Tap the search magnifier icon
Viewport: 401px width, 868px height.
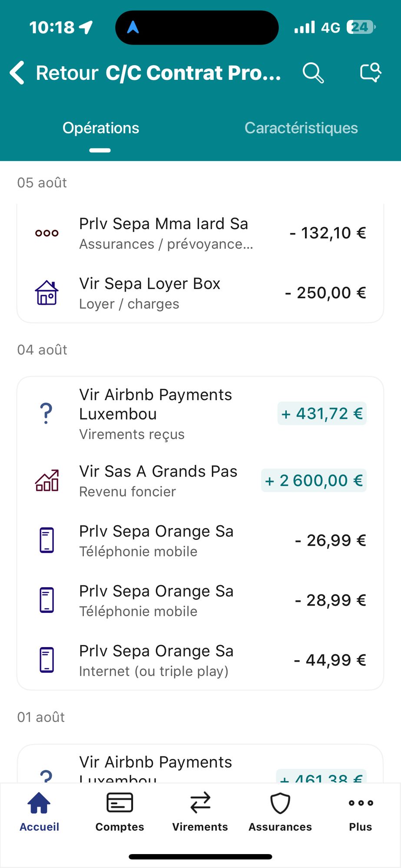point(313,72)
